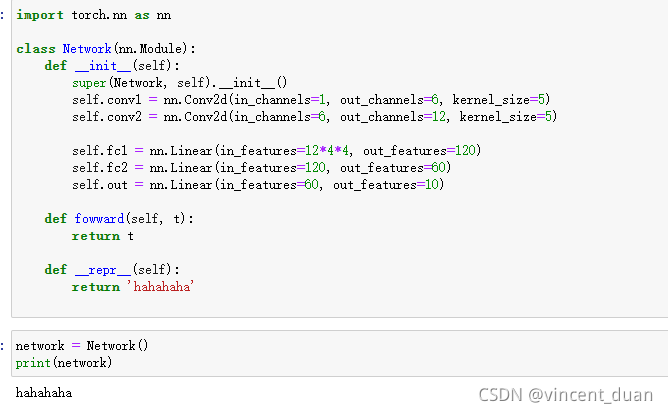Click the 'return t' line

click(103, 236)
